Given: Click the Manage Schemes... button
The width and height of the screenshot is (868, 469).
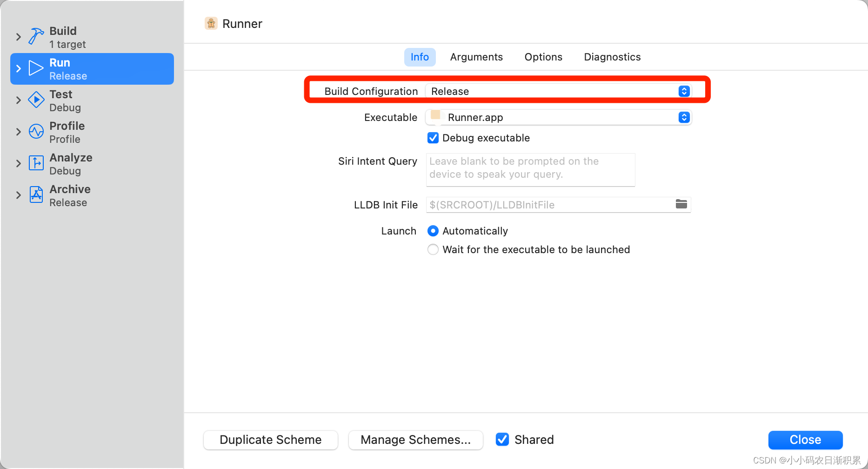Looking at the screenshot, I should [x=416, y=440].
